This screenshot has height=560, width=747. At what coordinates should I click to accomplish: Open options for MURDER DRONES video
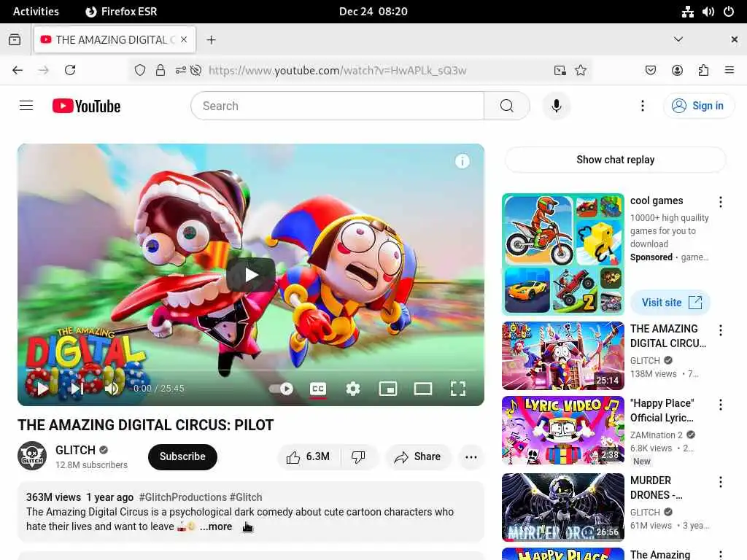[720, 482]
